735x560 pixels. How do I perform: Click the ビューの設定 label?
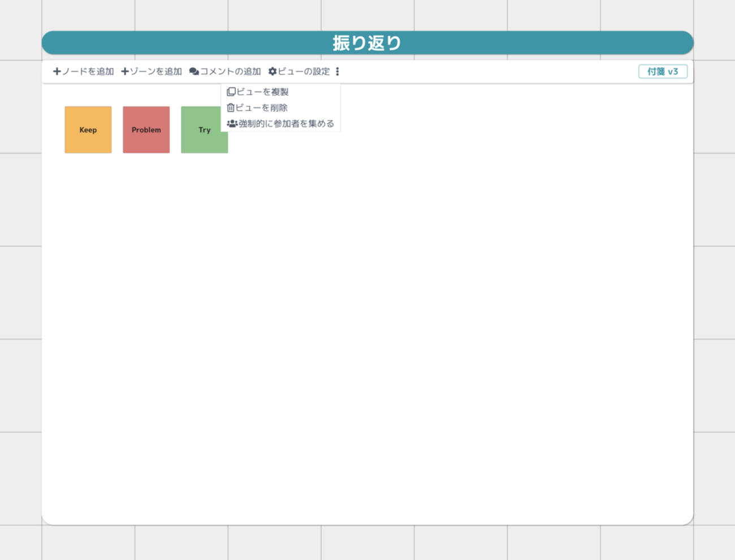coord(304,72)
